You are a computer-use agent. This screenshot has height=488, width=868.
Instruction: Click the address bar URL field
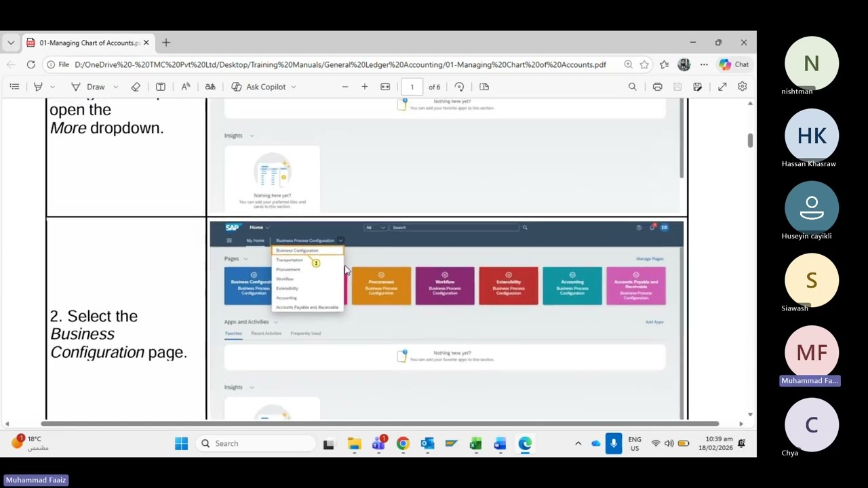coord(340,64)
